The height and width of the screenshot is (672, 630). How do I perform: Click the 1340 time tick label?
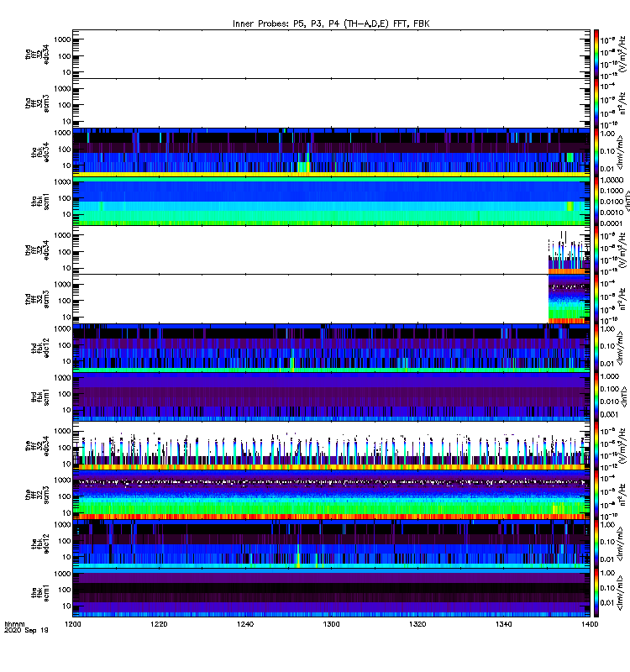pyautogui.click(x=503, y=624)
